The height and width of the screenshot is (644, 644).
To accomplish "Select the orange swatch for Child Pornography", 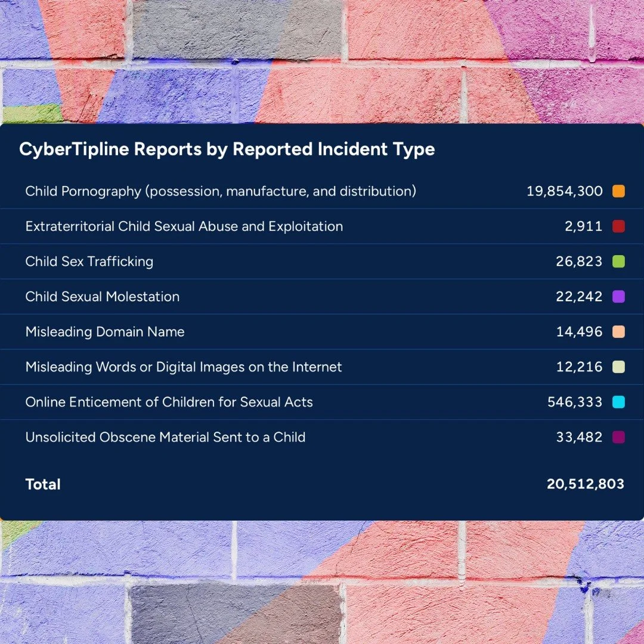I will coord(618,191).
